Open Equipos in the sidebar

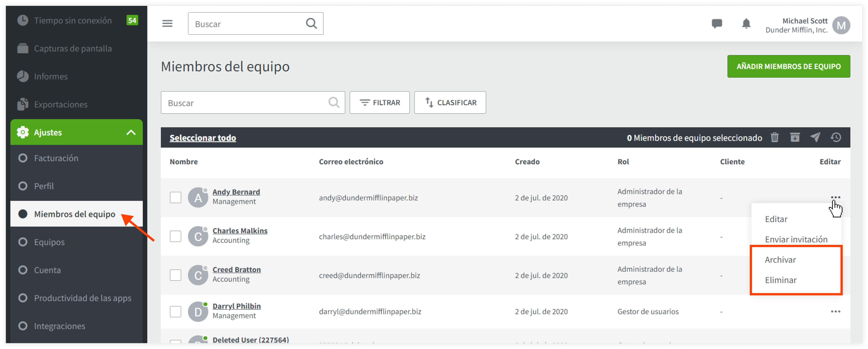[x=76, y=242]
